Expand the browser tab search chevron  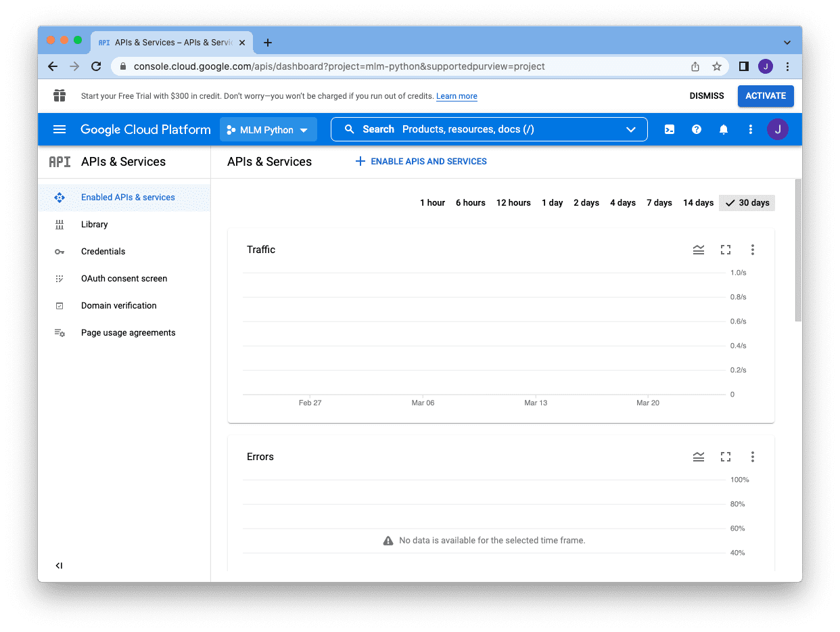[787, 43]
